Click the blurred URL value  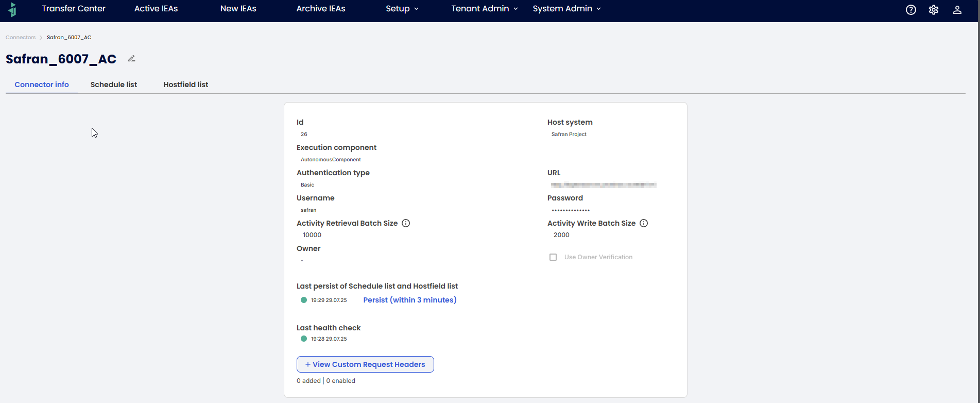click(604, 184)
